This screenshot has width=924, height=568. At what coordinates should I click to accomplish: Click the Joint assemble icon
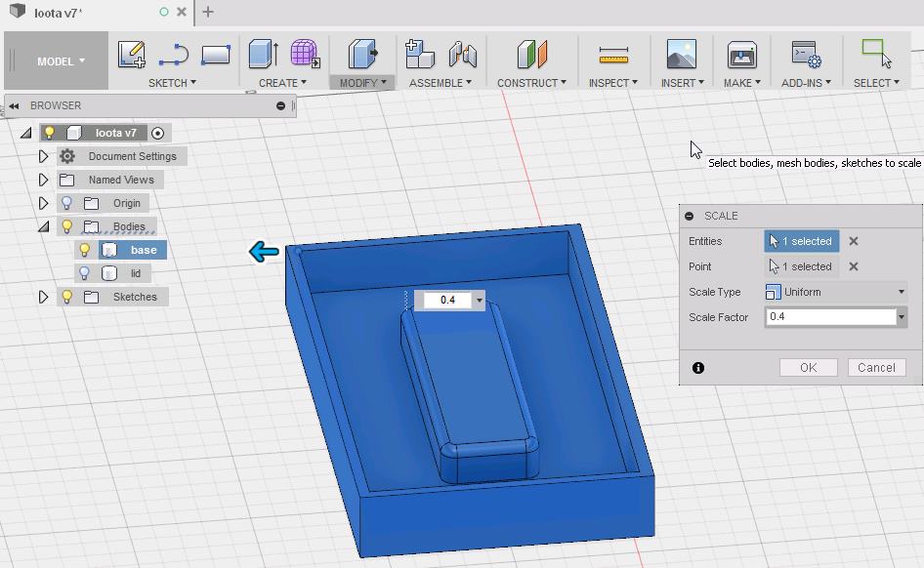tap(463, 55)
